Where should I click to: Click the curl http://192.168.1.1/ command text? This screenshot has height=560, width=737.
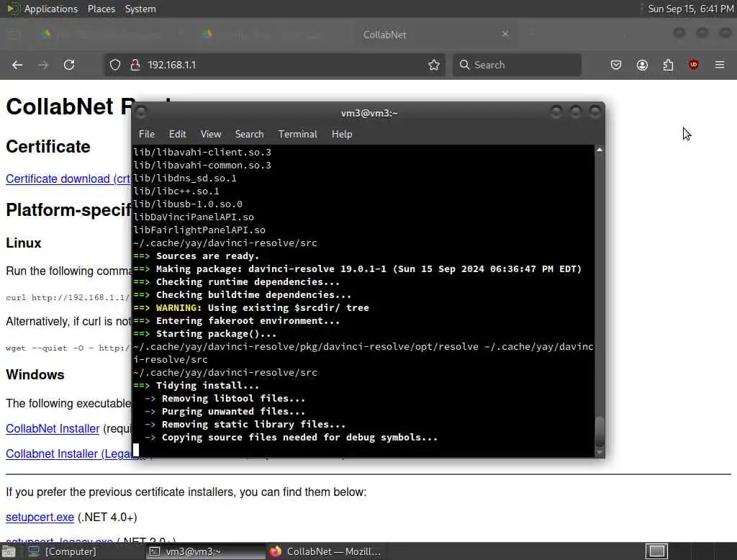click(x=68, y=297)
